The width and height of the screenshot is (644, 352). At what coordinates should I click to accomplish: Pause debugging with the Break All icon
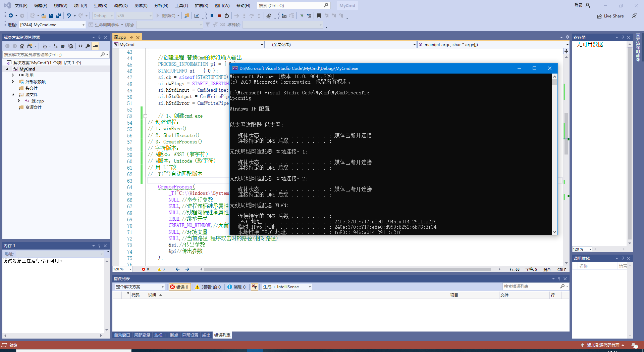[x=212, y=16]
